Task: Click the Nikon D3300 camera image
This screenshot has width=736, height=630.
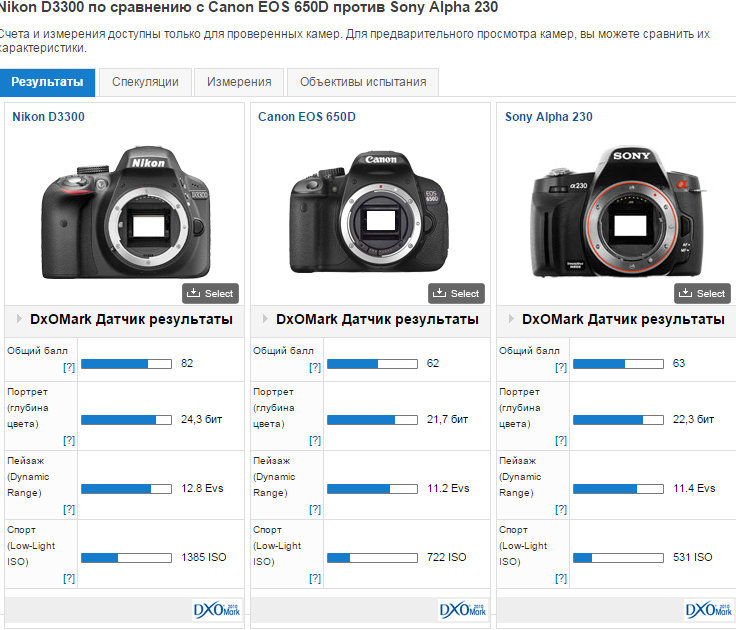Action: point(126,213)
